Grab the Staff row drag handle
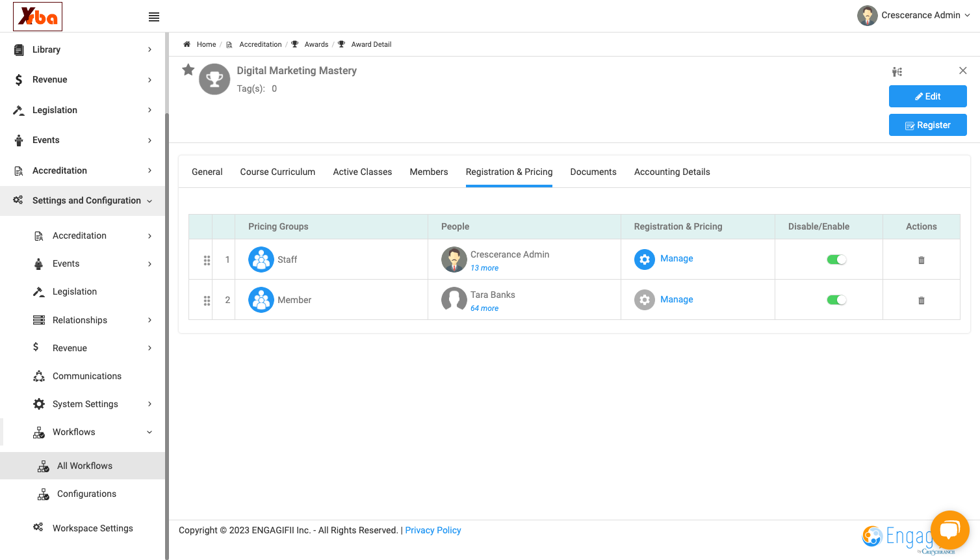Image resolution: width=980 pixels, height=560 pixels. click(207, 260)
